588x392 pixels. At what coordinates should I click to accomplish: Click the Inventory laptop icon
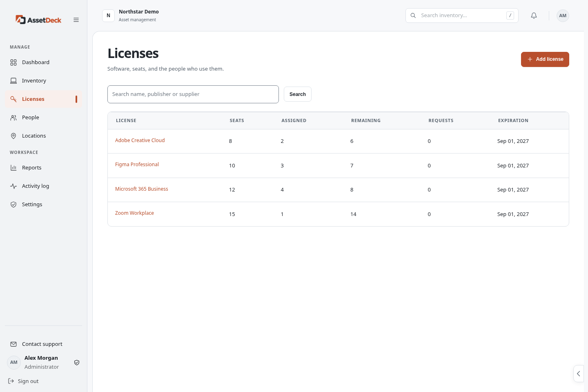pyautogui.click(x=13, y=81)
